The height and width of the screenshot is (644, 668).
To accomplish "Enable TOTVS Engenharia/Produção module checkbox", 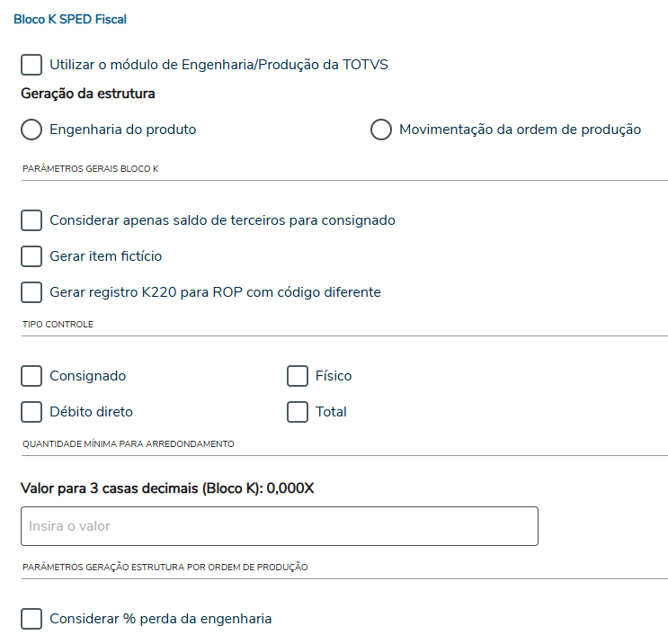I will tap(31, 65).
